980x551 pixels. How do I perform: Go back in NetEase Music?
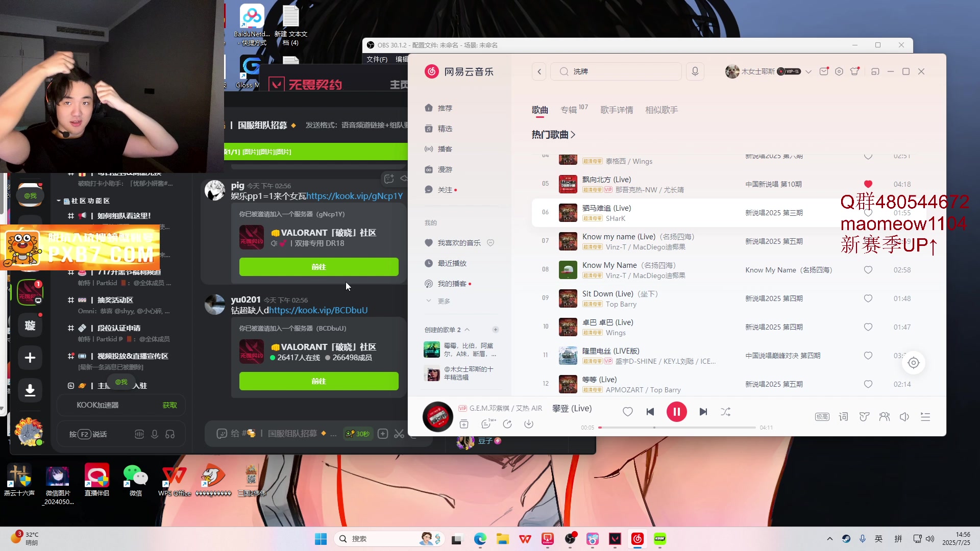click(540, 71)
